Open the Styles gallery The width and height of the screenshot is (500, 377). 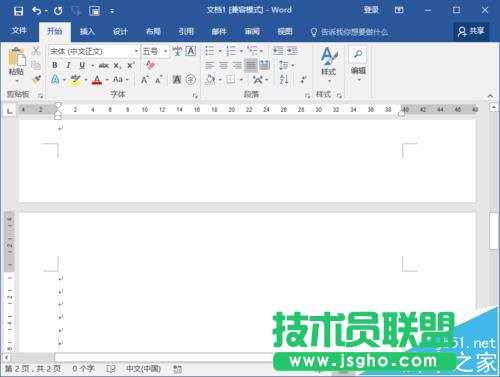coord(329,65)
